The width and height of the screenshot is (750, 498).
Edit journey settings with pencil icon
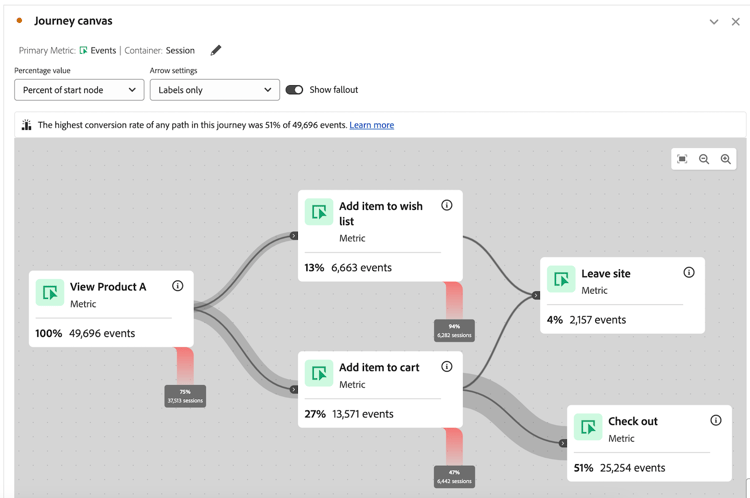click(216, 50)
